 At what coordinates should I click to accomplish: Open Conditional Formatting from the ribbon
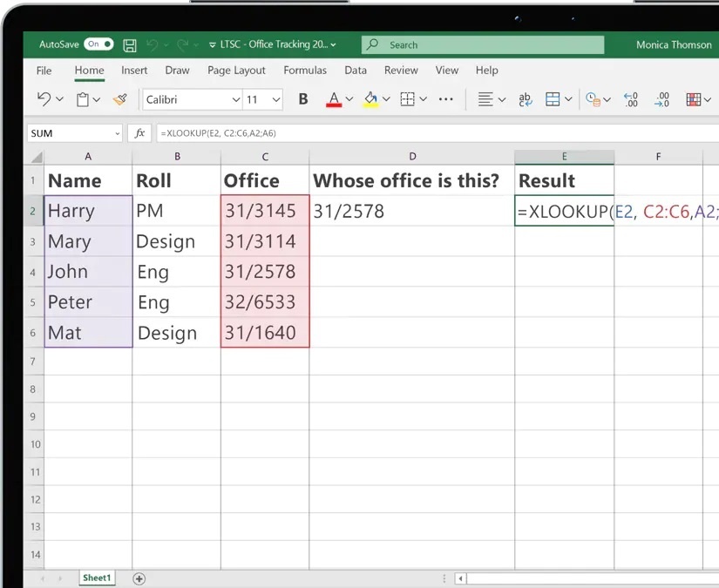click(x=695, y=98)
